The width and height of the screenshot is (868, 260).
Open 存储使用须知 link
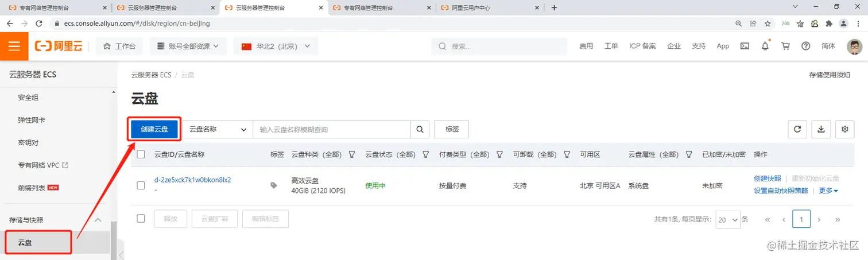[830, 75]
